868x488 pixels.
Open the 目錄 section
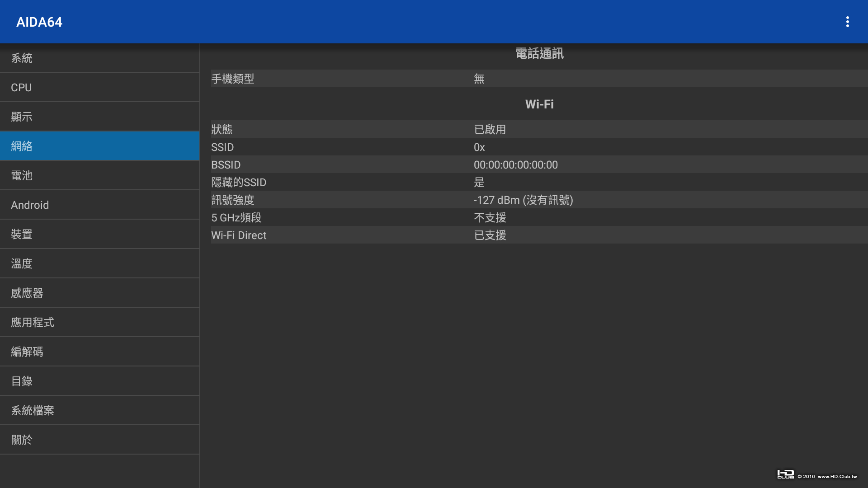(x=99, y=381)
